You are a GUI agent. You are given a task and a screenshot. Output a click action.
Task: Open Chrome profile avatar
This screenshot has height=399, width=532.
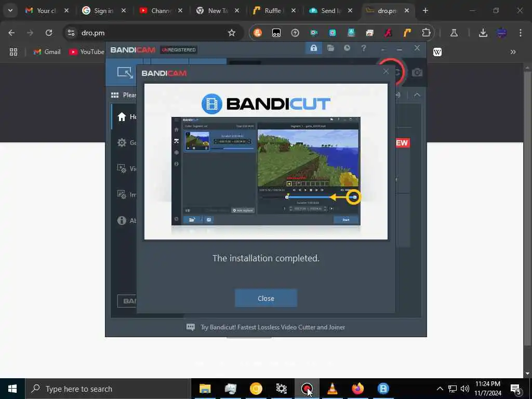pyautogui.click(x=502, y=33)
